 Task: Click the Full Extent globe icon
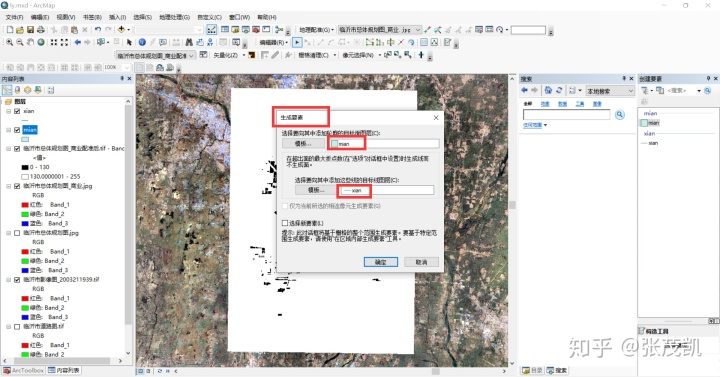(x=41, y=42)
